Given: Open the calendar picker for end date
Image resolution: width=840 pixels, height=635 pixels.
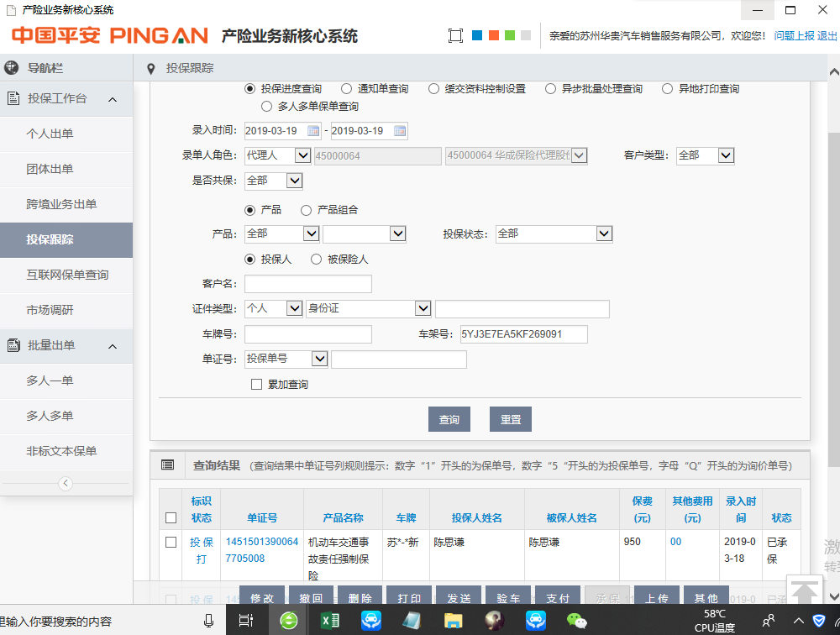Looking at the screenshot, I should click(x=400, y=131).
